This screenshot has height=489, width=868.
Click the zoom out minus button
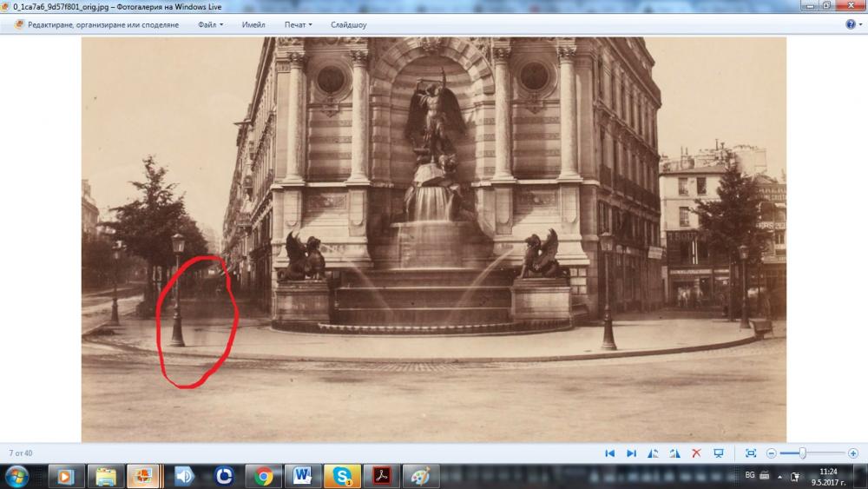click(x=771, y=453)
